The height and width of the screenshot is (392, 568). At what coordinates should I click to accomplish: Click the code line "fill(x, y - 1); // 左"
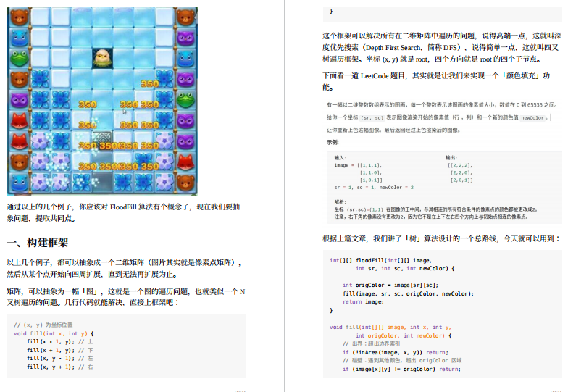pyautogui.click(x=59, y=358)
